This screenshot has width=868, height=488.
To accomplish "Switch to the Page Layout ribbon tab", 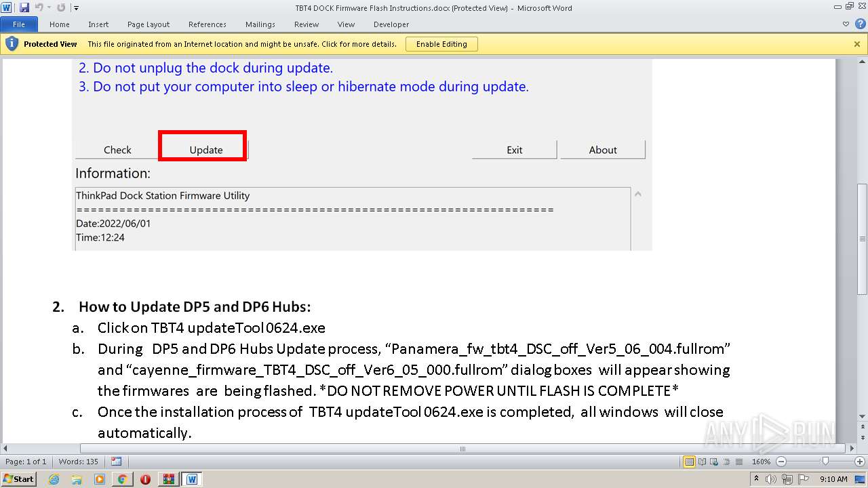I will pos(149,24).
